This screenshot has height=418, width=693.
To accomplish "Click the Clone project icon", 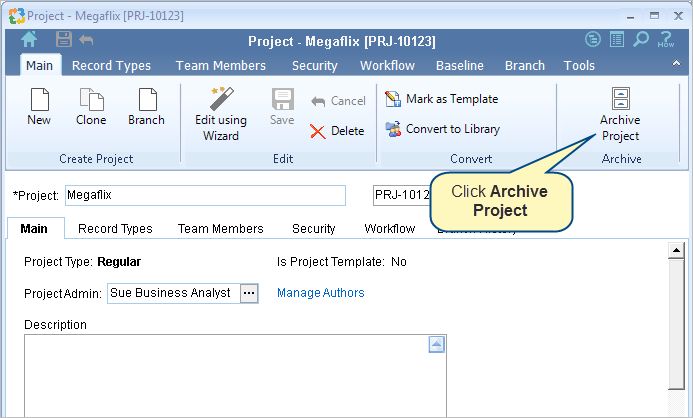I will click(91, 99).
